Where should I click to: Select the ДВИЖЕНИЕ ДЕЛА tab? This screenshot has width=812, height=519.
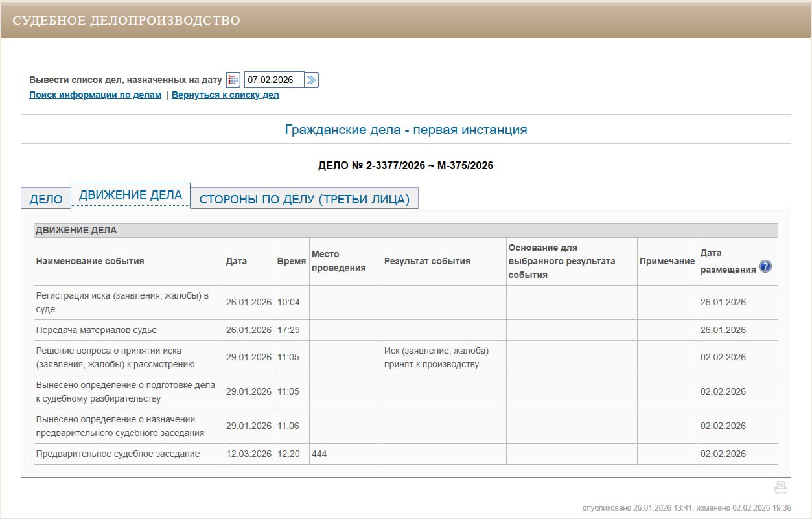click(130, 195)
